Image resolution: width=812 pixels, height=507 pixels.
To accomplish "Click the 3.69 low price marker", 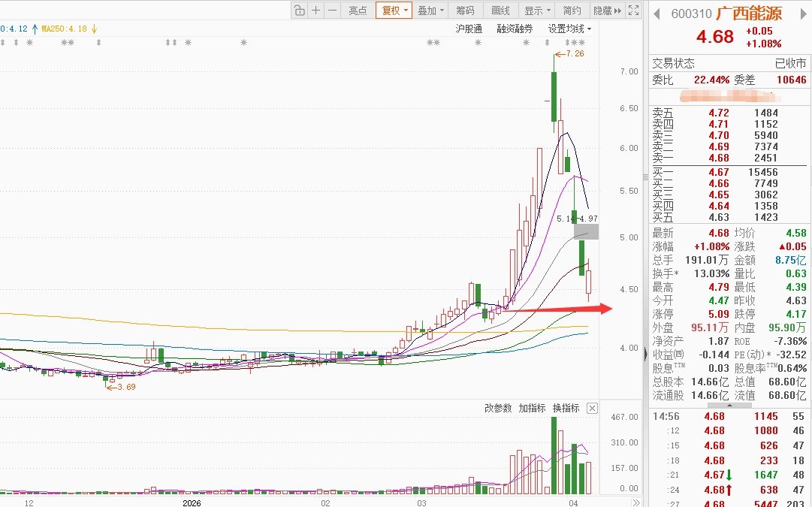I will [x=126, y=387].
